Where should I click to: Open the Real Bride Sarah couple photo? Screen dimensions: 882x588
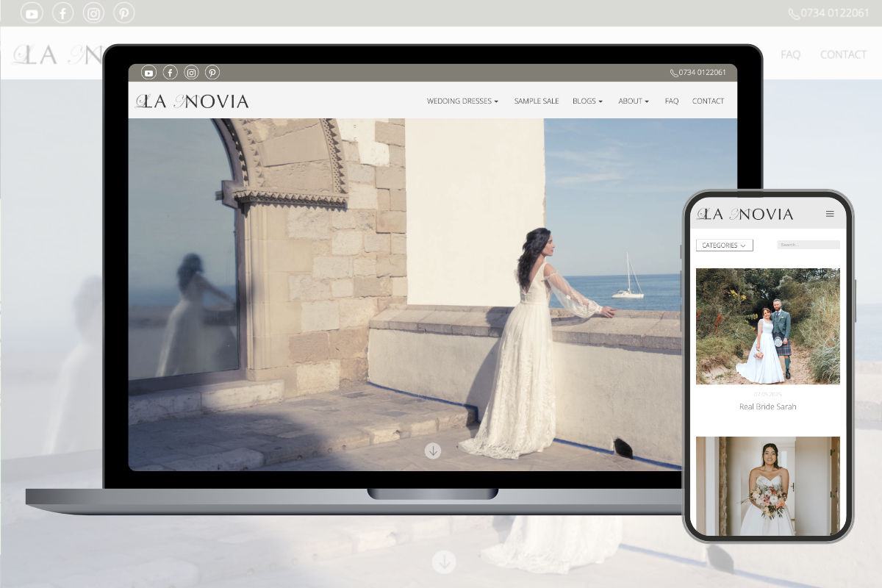pyautogui.click(x=767, y=326)
